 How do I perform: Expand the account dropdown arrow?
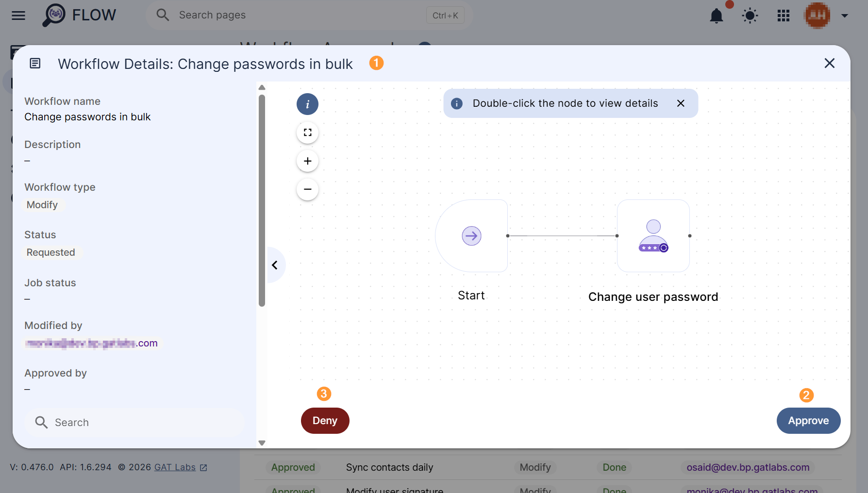(x=845, y=16)
